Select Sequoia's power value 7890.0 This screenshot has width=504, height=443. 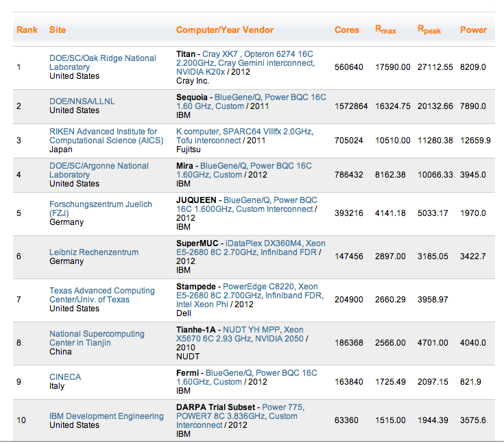(x=473, y=106)
